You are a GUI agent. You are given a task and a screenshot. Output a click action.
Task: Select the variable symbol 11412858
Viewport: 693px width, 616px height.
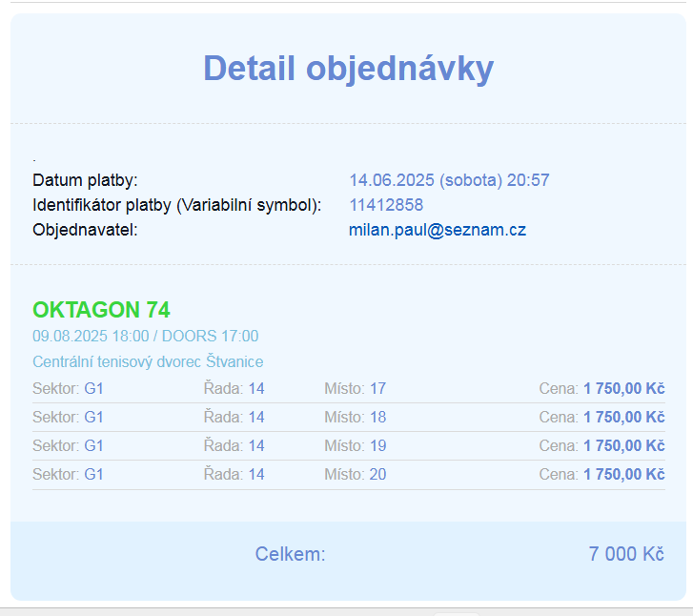click(x=386, y=205)
